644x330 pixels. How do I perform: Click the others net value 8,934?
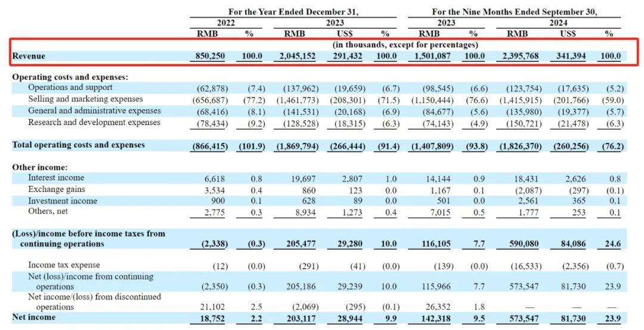[305, 213]
